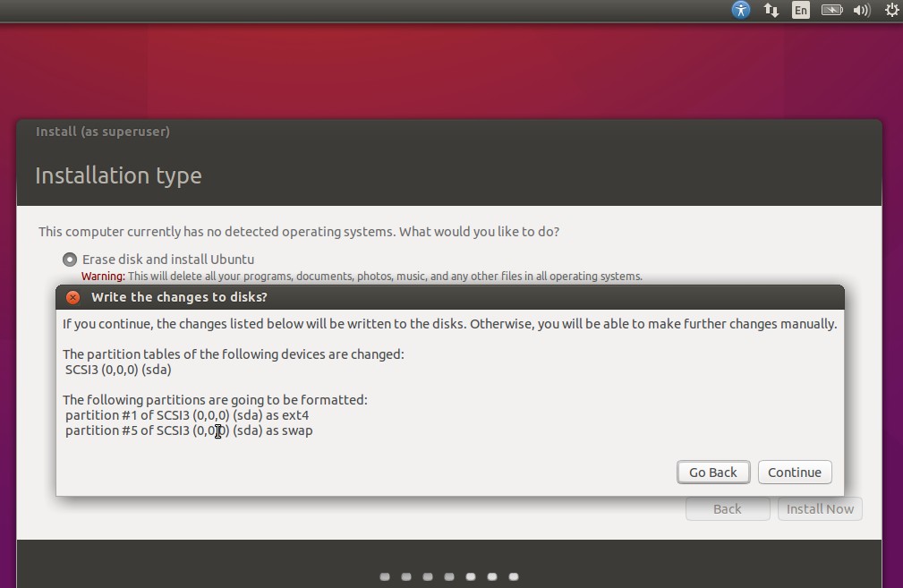Click 'The following partitions are going to be formatted:' text
Viewport: 903px width, 588px height.
coord(215,400)
